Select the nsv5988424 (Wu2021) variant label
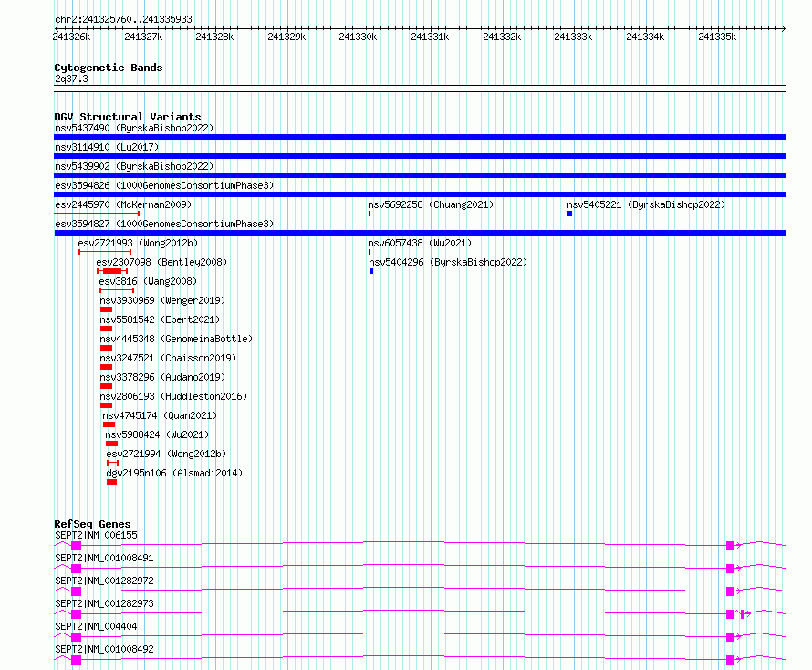The height and width of the screenshot is (670, 812). (157, 434)
